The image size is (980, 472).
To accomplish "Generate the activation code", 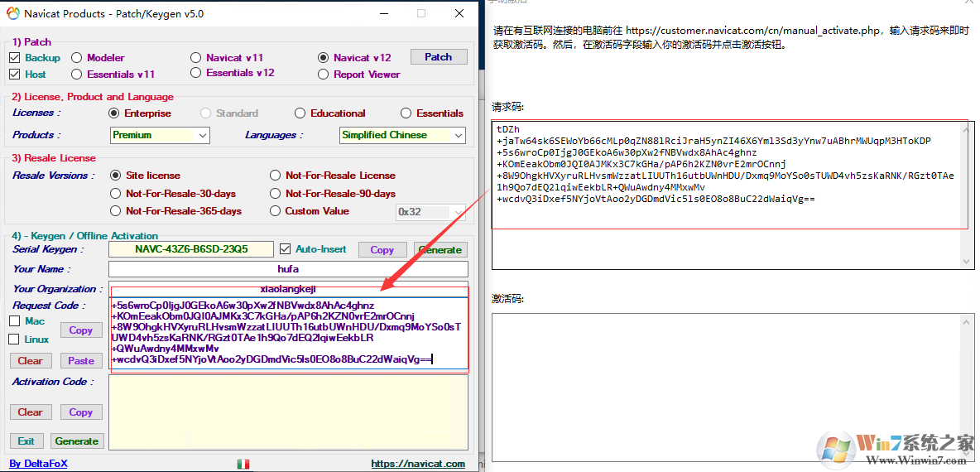I will pos(77,441).
